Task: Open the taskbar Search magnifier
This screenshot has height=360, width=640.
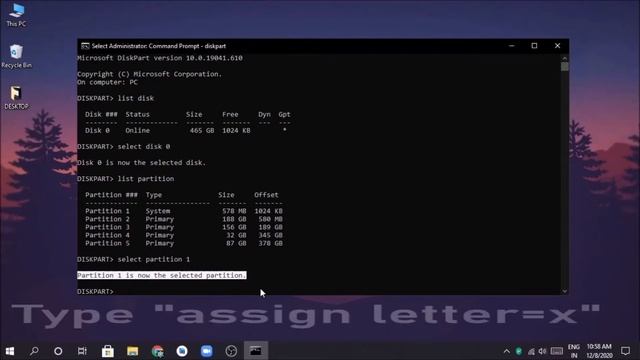Action: pos(34,351)
